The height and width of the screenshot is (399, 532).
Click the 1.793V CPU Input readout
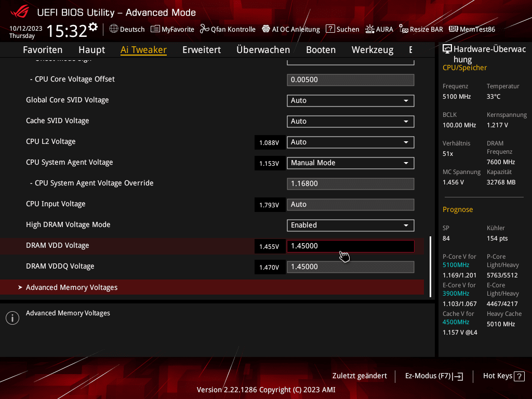270,205
